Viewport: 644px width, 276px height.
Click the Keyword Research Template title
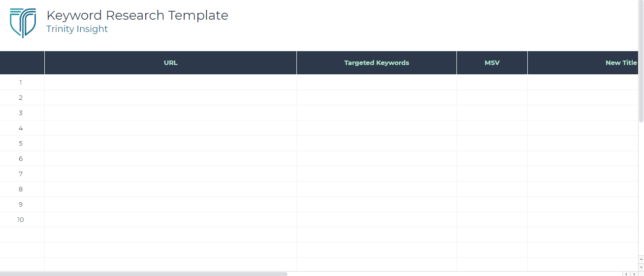[137, 15]
